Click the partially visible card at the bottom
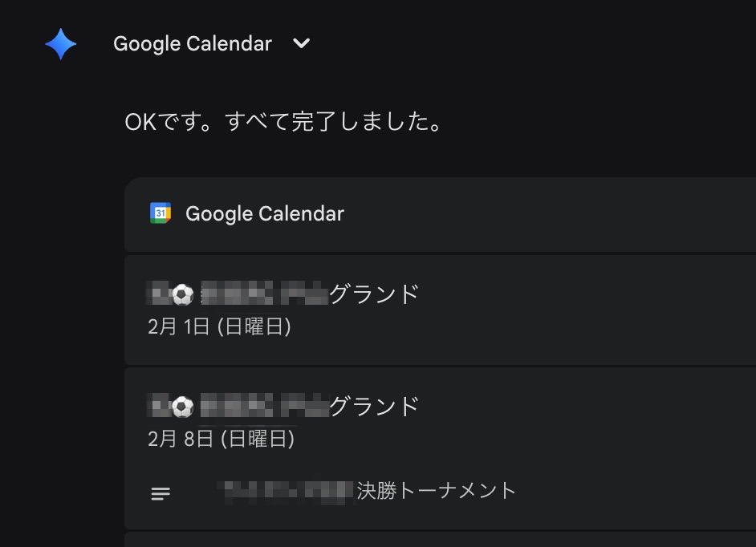The height and width of the screenshot is (547, 756). click(x=440, y=539)
